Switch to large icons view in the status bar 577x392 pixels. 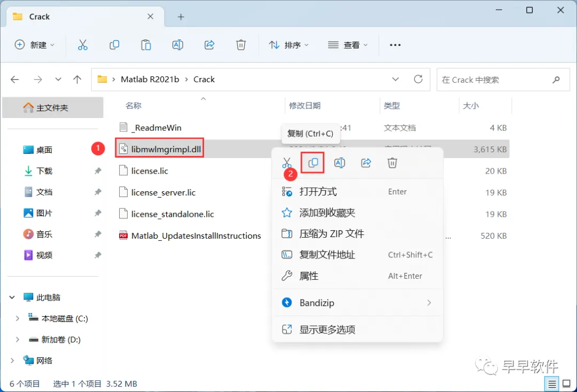(567, 384)
